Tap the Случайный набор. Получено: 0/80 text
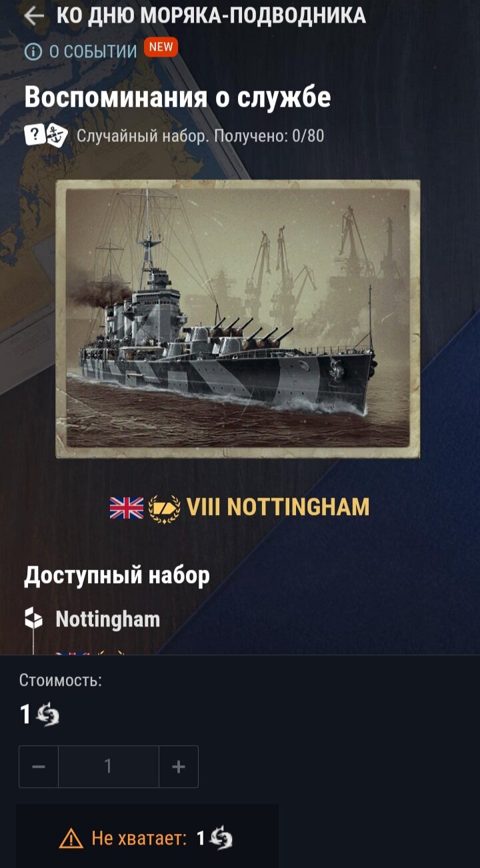Image resolution: width=480 pixels, height=868 pixels. pos(200,136)
